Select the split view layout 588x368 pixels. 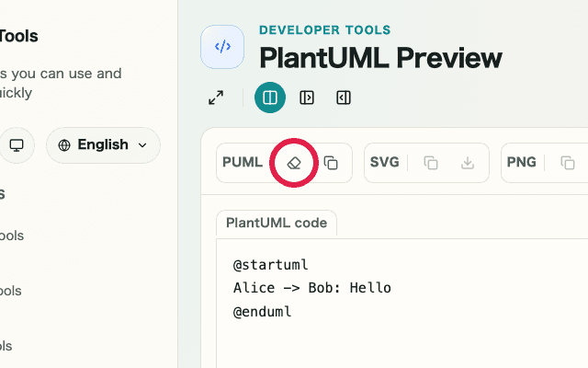pyautogui.click(x=270, y=98)
